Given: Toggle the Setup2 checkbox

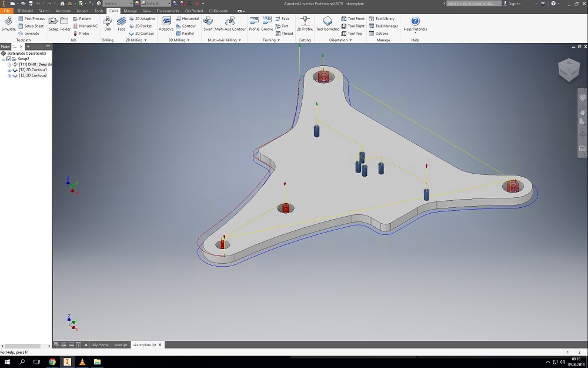Looking at the screenshot, I should pos(9,59).
